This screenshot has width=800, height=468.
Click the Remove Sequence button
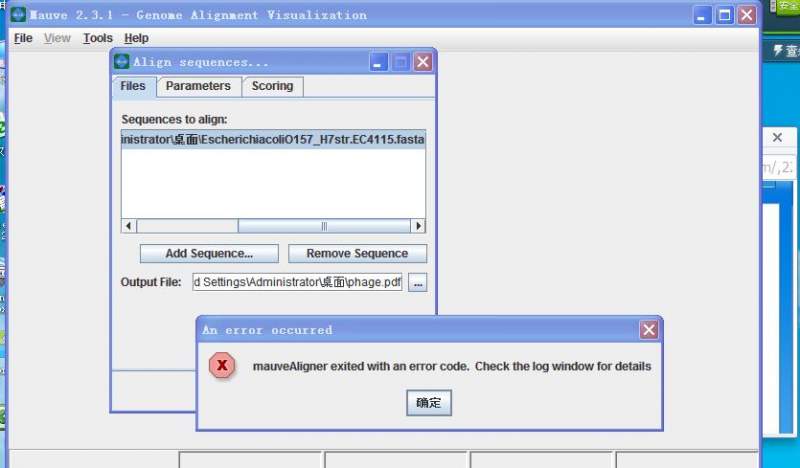(357, 254)
